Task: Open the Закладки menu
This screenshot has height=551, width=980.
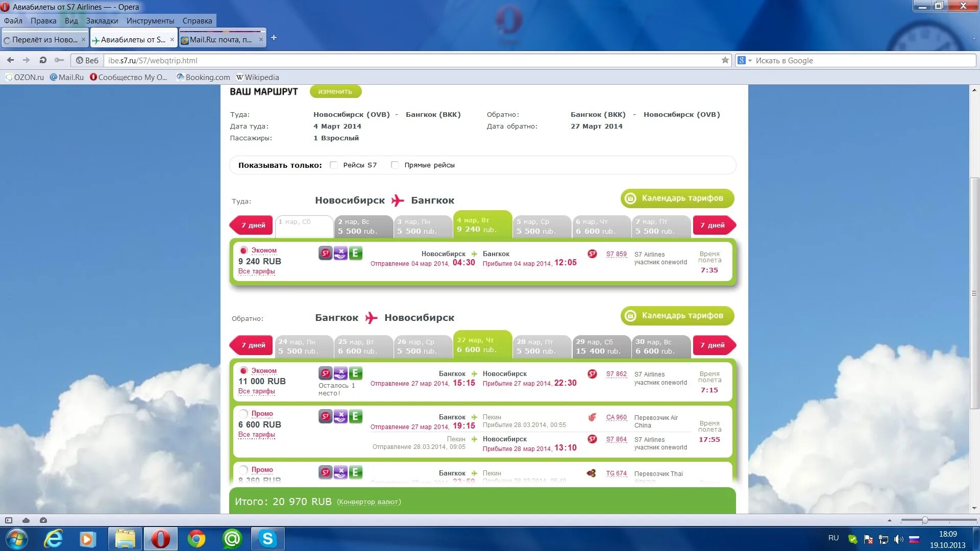Action: coord(102,21)
